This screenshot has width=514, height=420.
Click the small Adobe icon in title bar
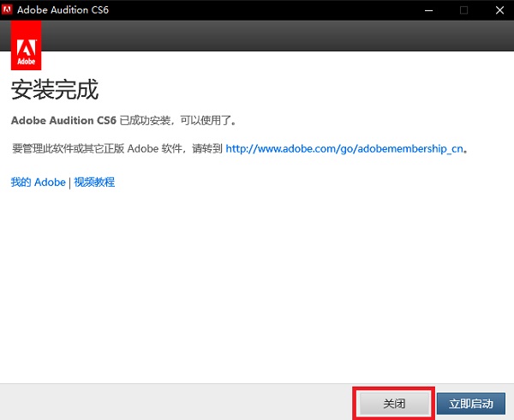click(9, 10)
